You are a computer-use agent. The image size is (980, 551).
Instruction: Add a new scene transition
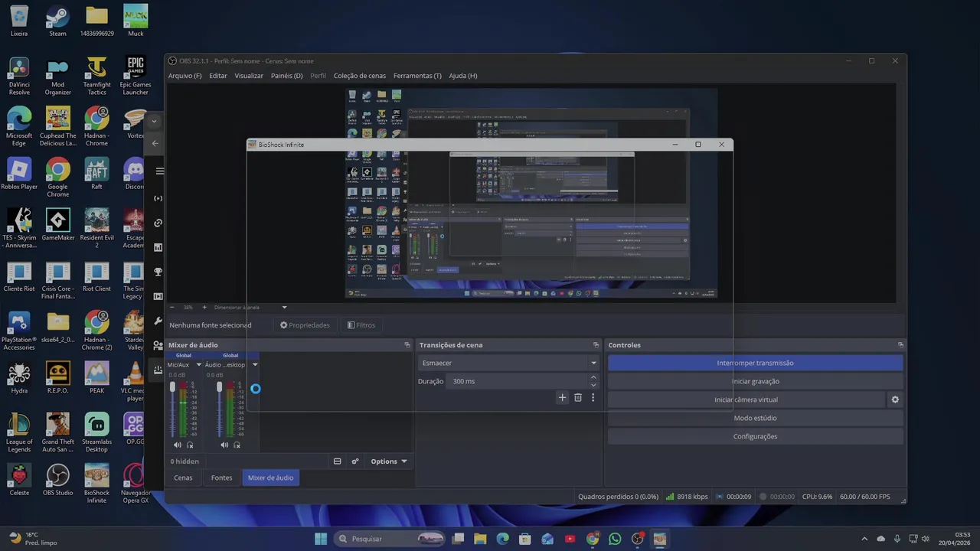point(563,398)
